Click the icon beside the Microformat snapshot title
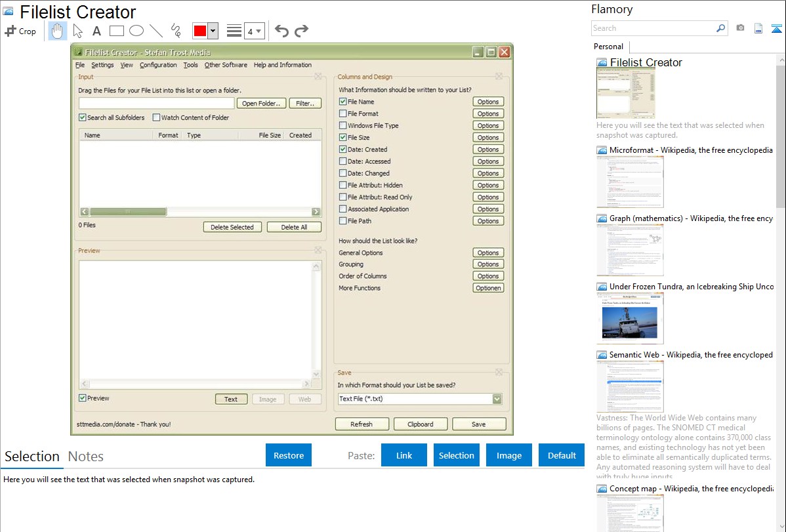Viewport: 786px width, 532px height. tap(602, 150)
